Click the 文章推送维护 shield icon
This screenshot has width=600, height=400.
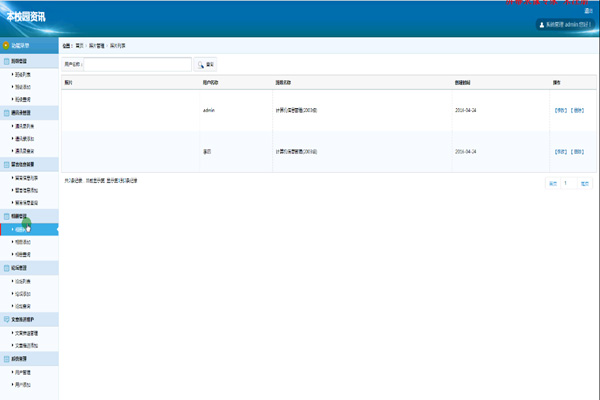[6, 319]
